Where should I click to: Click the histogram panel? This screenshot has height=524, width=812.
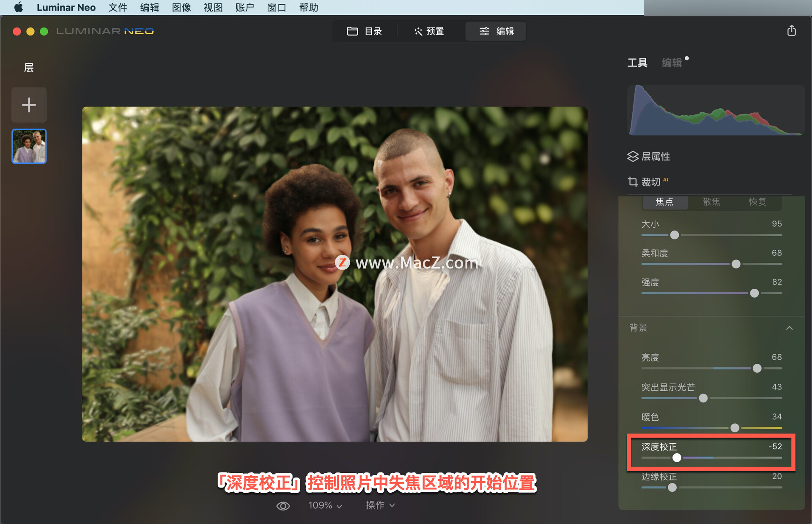click(716, 110)
